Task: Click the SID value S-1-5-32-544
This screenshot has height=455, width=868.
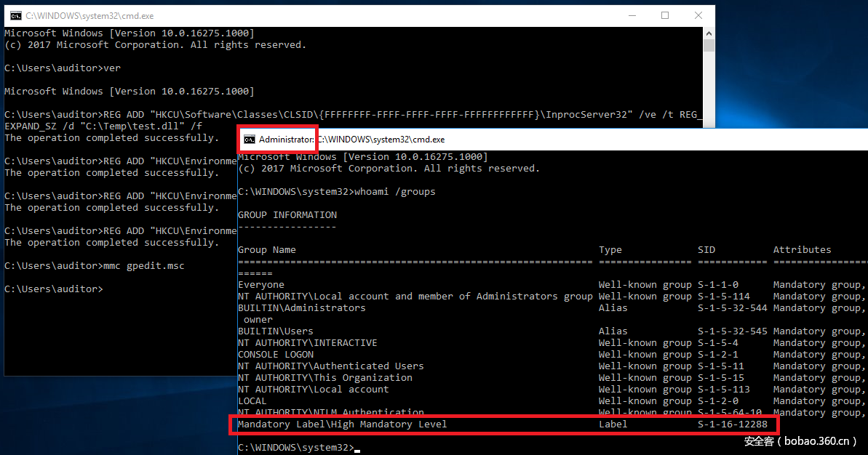Action: (x=733, y=308)
